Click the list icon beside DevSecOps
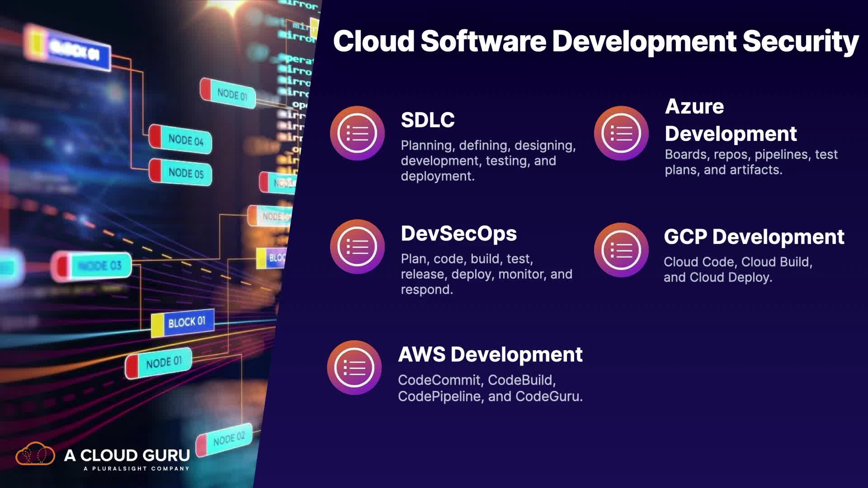The width and height of the screenshot is (868, 488). [357, 247]
